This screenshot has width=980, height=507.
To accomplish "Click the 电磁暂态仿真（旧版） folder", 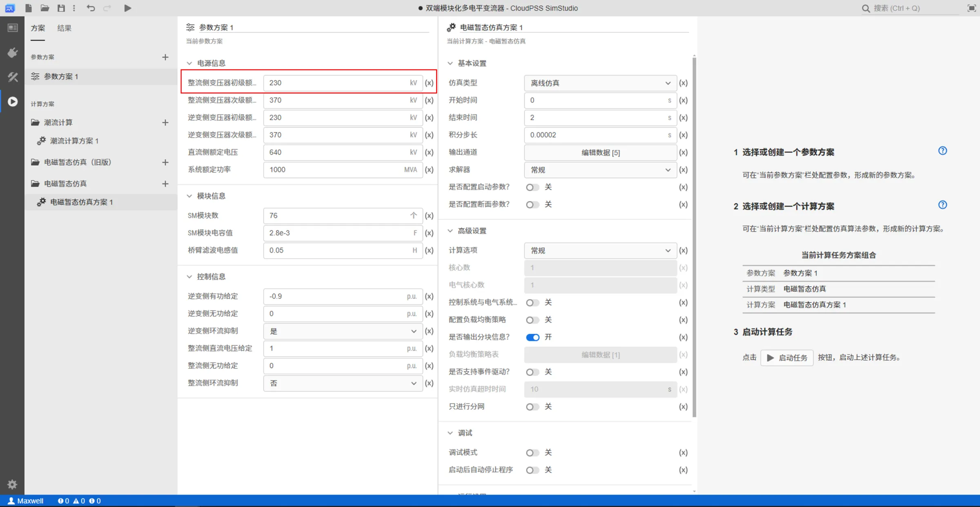I will point(71,162).
